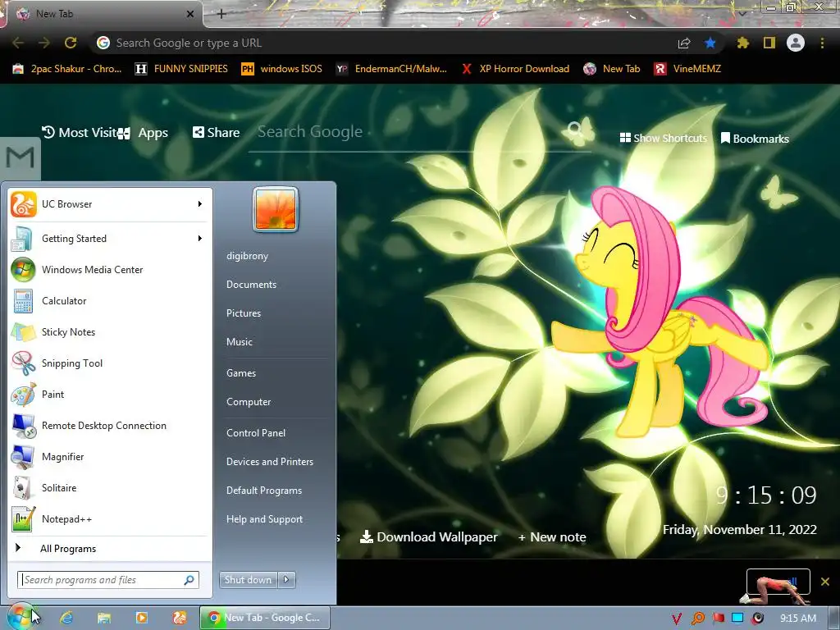This screenshot has height=630, width=840.
Task: Open Remote Desktop Connection
Action: coord(110,426)
